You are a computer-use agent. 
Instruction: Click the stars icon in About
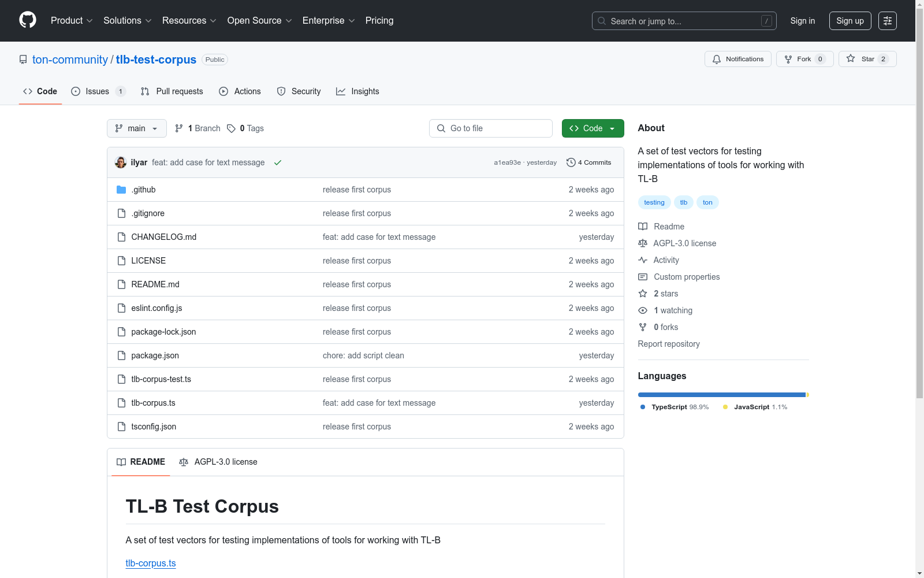[x=643, y=294]
